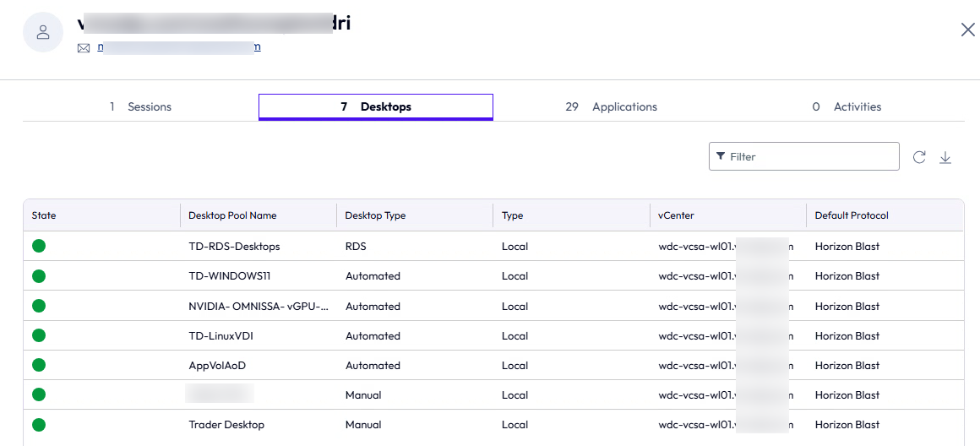Screen dimensions: 980x446
Task: Close the user details panel
Action: tap(967, 30)
